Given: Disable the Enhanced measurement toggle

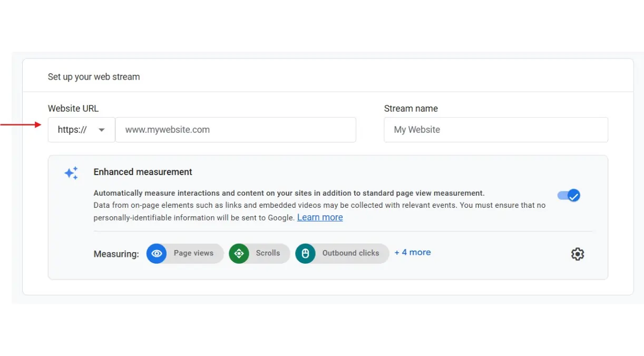Looking at the screenshot, I should (x=568, y=196).
